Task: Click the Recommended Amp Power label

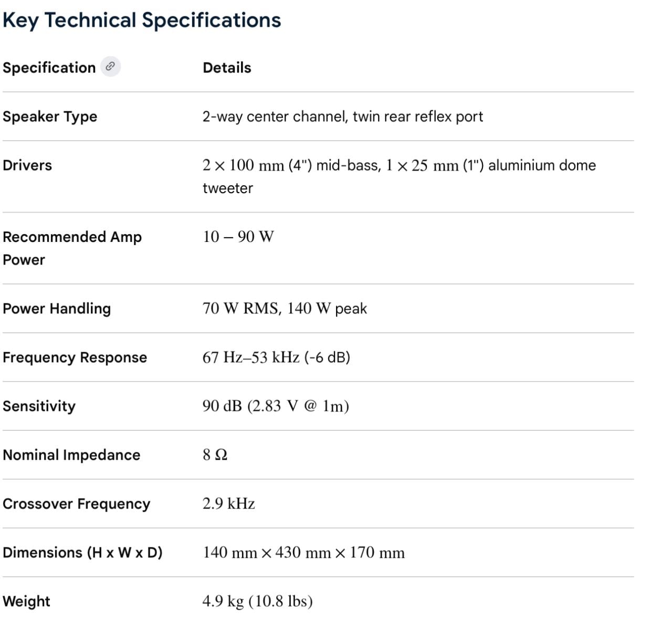Action: pyautogui.click(x=72, y=248)
